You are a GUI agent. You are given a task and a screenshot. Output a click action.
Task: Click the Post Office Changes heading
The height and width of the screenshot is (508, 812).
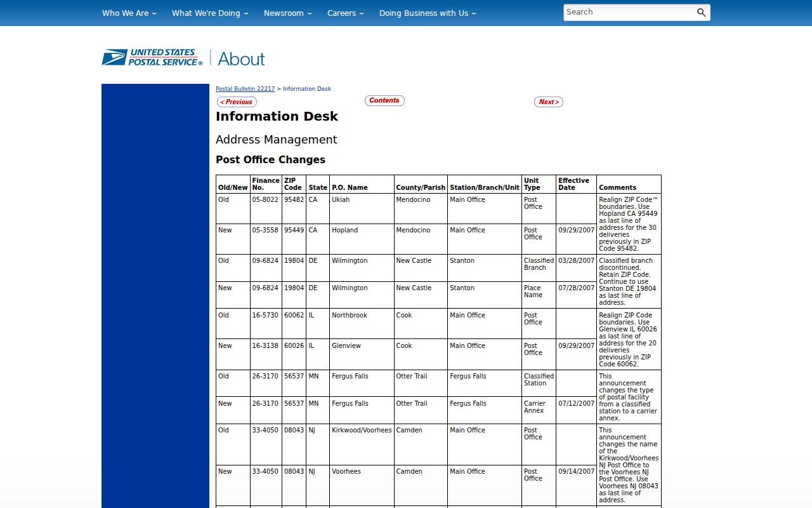coord(270,159)
